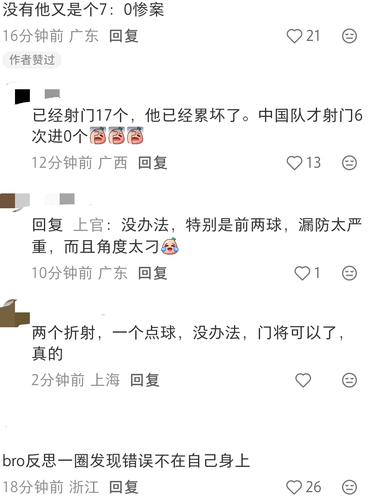
Task: Like the Shanghai comment about 两个折射
Action: tap(303, 380)
